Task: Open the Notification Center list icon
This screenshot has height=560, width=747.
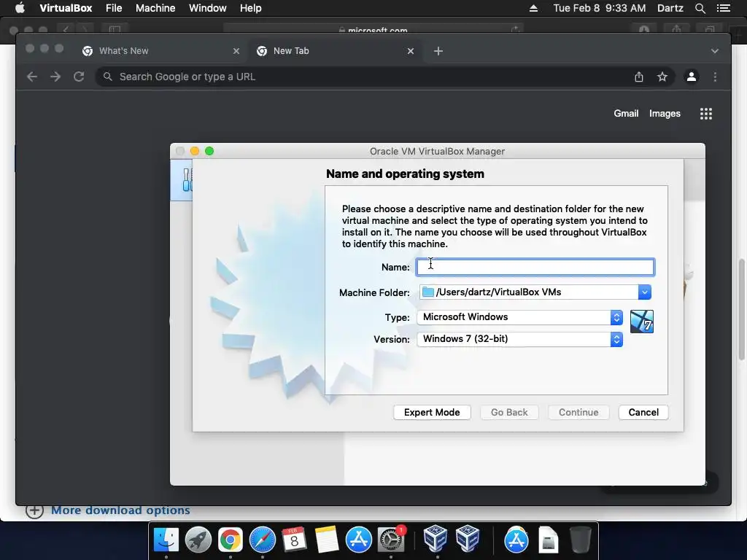Action: [724, 8]
